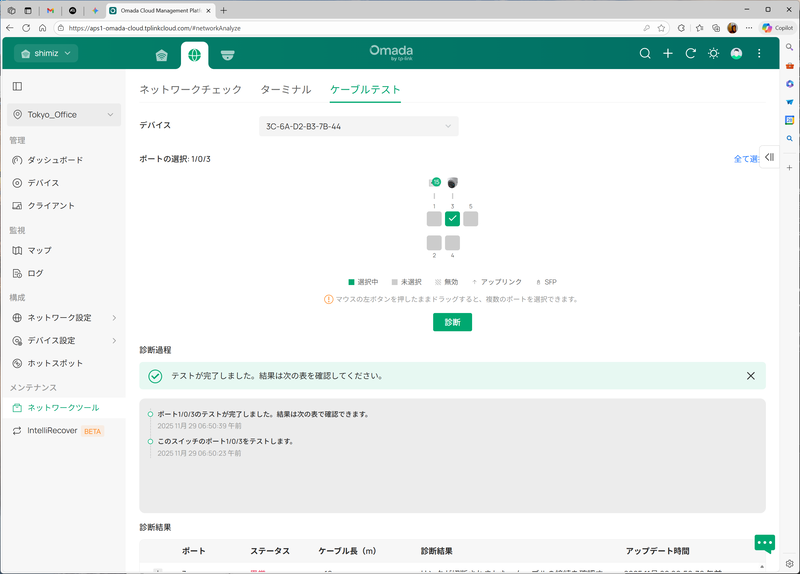Refresh data with the Omada refresh icon
The width and height of the screenshot is (800, 574).
click(691, 54)
